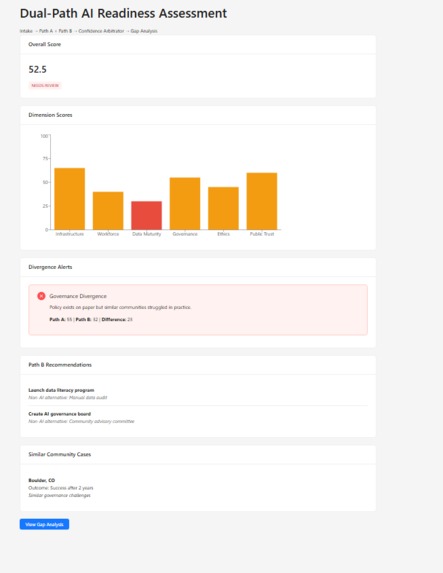The width and height of the screenshot is (443, 573).
Task: Click 'Create AI governance board' recommendation
Action: [60, 414]
